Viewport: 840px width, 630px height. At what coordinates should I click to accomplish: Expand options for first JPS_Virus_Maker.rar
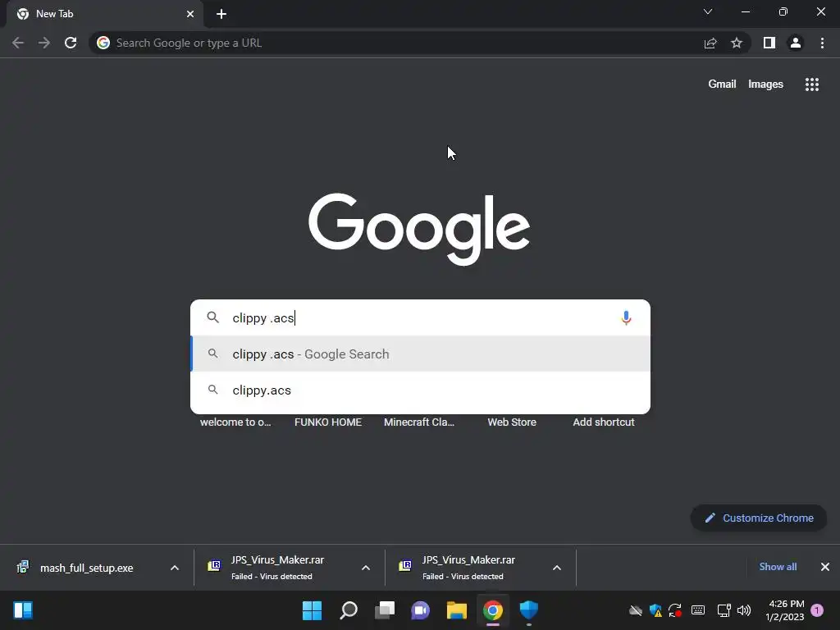(366, 568)
